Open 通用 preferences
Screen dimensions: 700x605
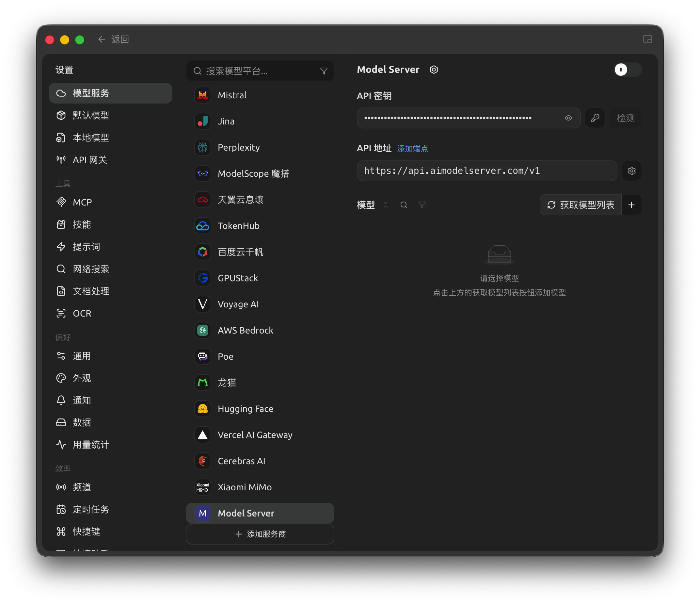[x=110, y=356]
